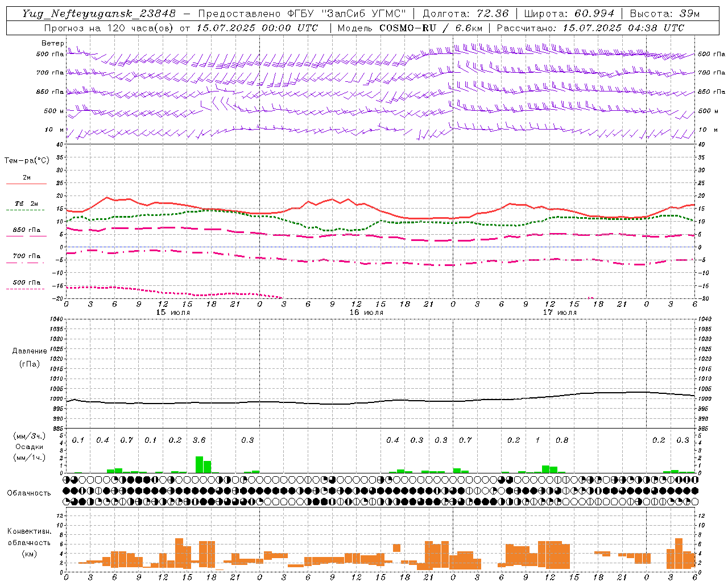Viewport: 728px width, 582px height.
Task: Click the 15 июля date label
Action: tap(173, 312)
